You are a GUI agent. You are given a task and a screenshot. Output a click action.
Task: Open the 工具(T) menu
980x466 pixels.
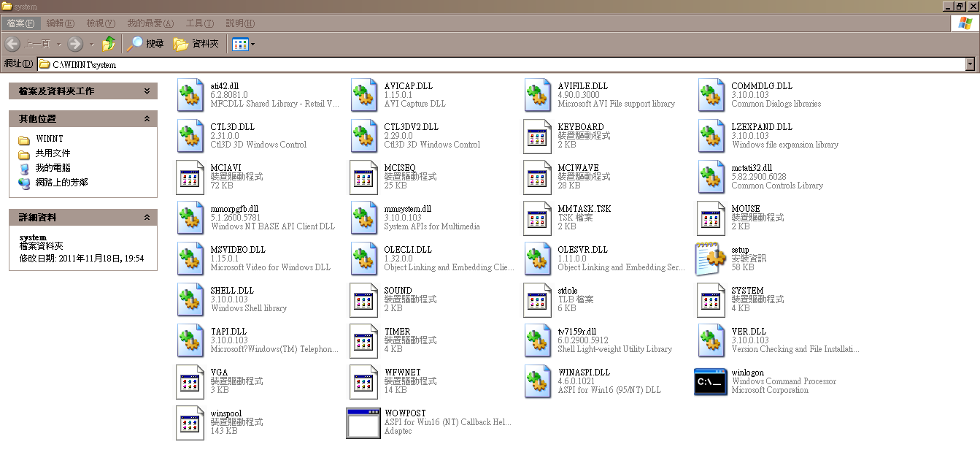click(x=200, y=23)
